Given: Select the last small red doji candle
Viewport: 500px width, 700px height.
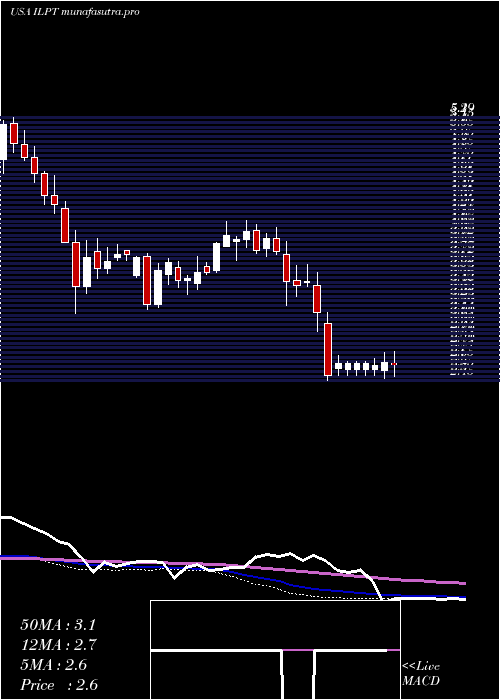Looking at the screenshot, I should coord(394,364).
